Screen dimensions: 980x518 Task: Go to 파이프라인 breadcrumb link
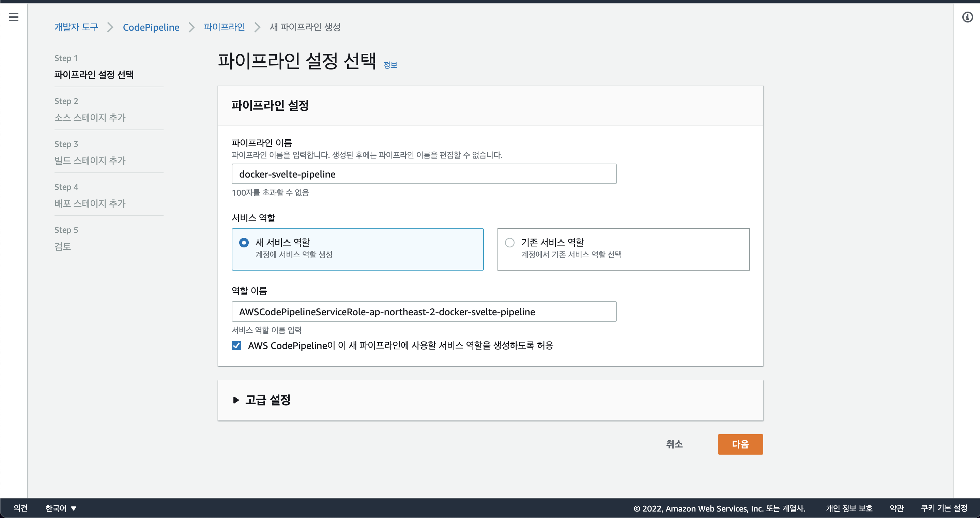[224, 27]
